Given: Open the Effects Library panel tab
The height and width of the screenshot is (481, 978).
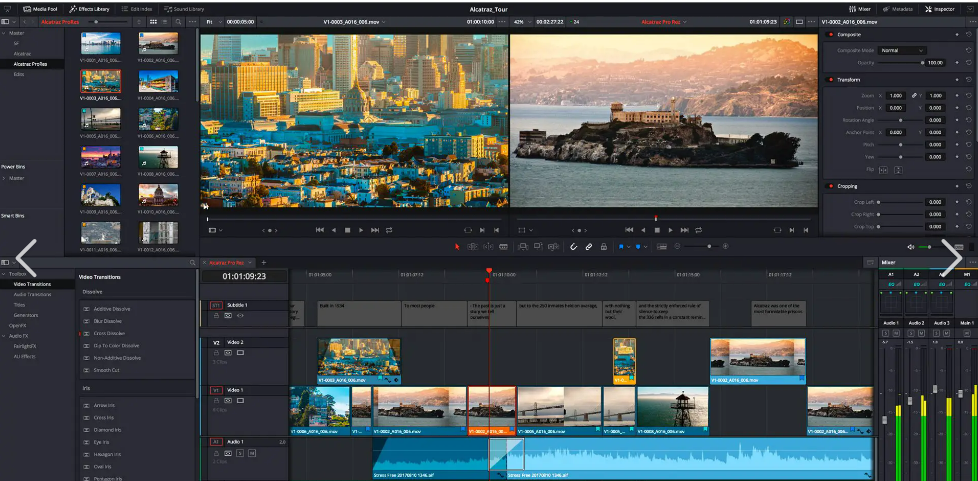Looking at the screenshot, I should 89,9.
